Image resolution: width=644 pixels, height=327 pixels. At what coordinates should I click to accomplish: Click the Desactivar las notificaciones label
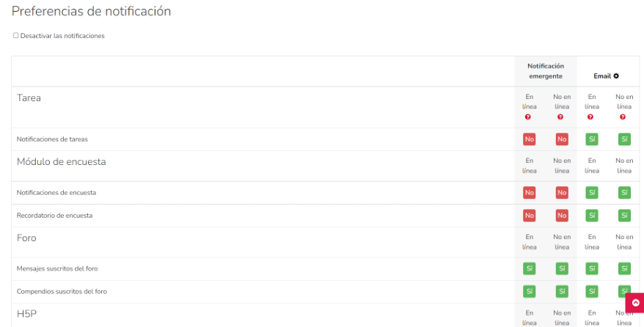point(62,36)
